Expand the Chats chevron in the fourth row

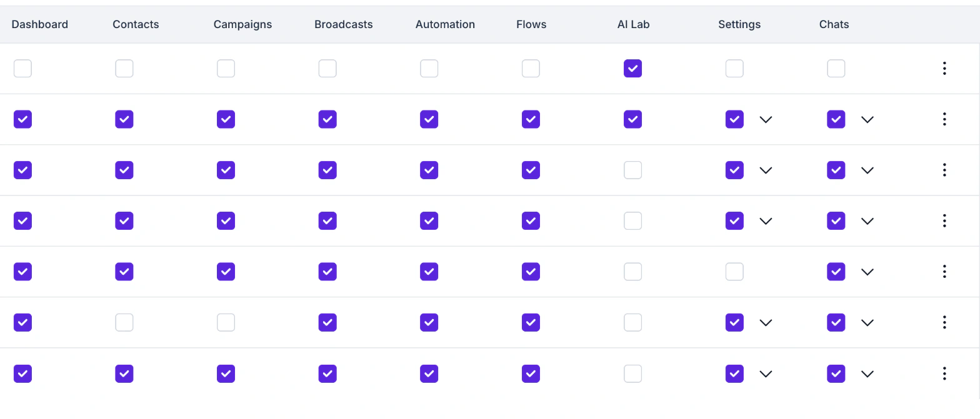[867, 221]
